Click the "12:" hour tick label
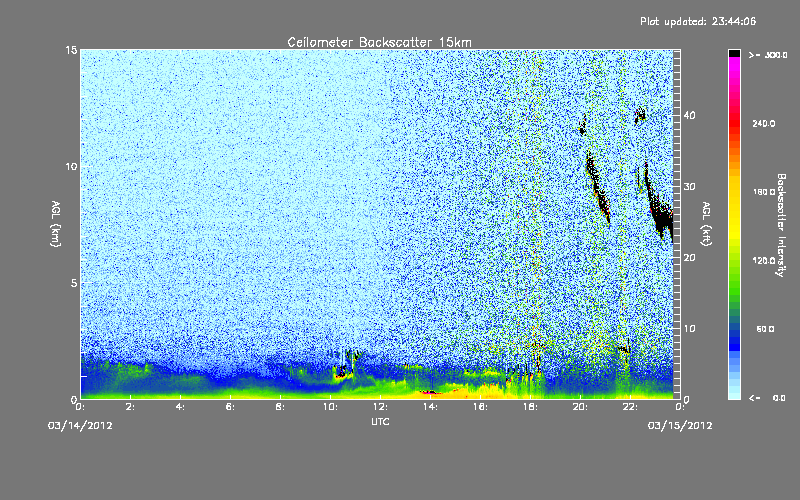The height and width of the screenshot is (500, 800). tap(380, 407)
